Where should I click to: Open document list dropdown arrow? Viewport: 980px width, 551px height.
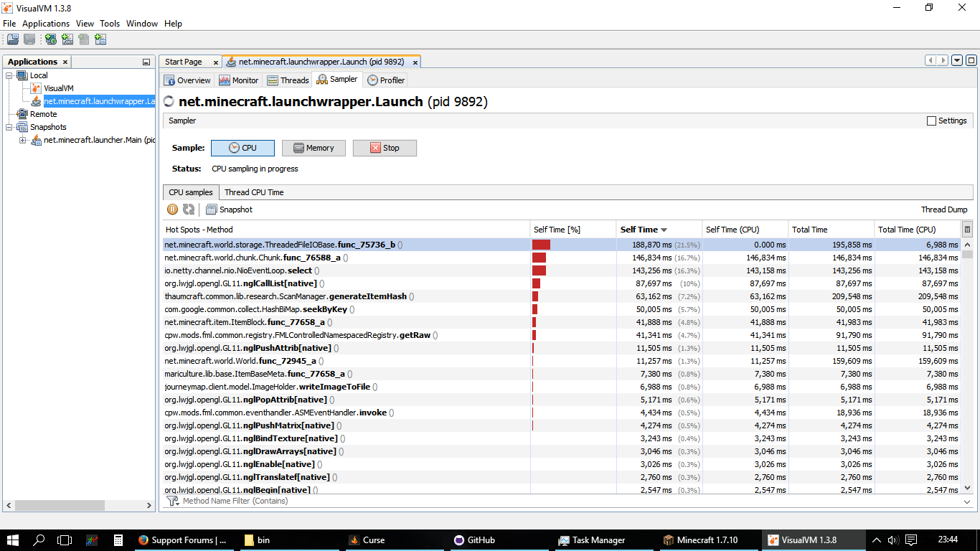click(x=957, y=60)
